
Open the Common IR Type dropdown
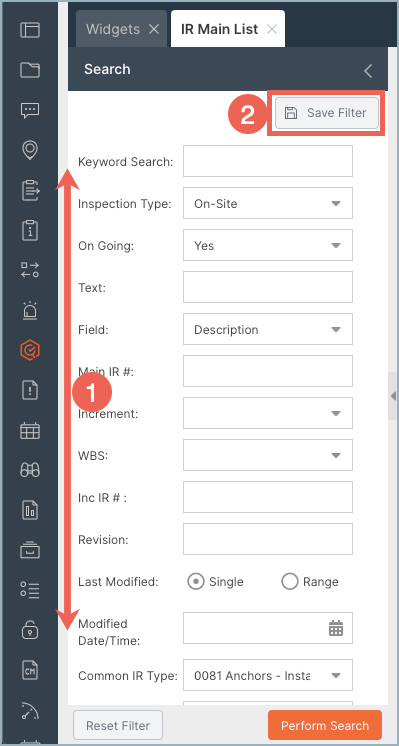268,675
